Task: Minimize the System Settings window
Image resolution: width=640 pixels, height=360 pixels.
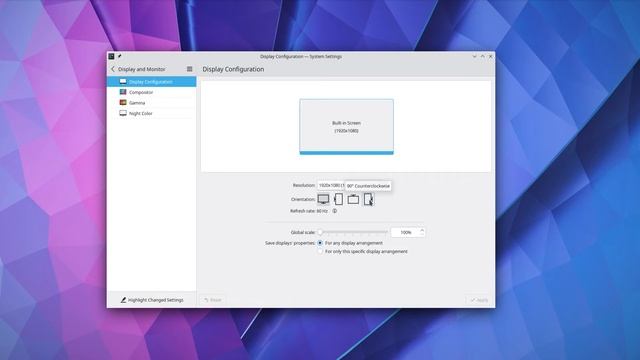Action: [474, 56]
